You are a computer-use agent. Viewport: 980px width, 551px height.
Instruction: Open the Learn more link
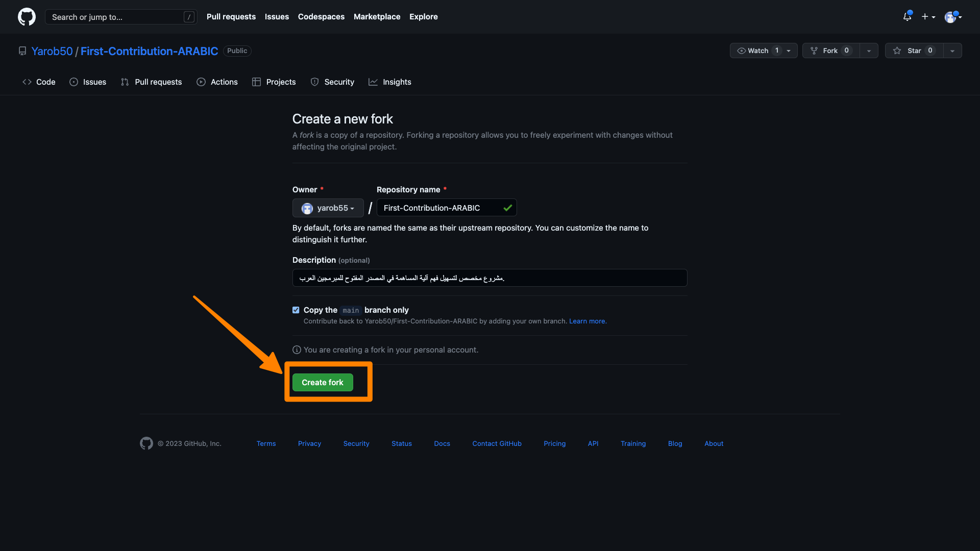[587, 321]
